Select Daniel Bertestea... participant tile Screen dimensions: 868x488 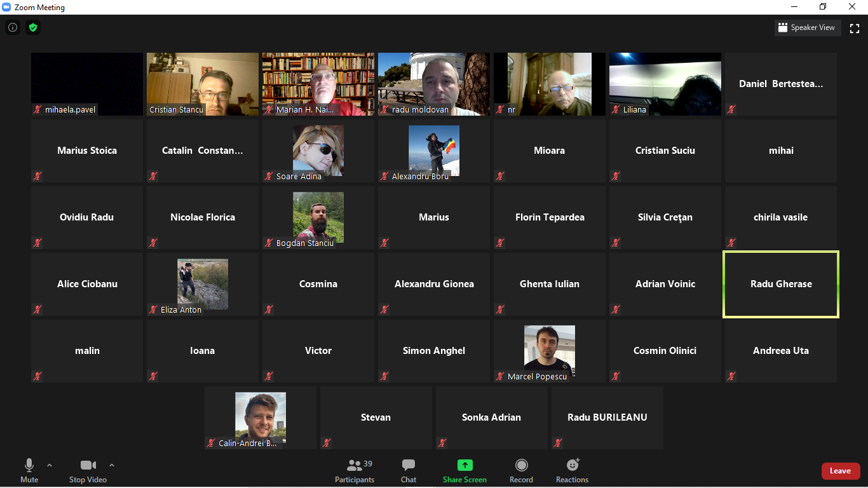(781, 84)
